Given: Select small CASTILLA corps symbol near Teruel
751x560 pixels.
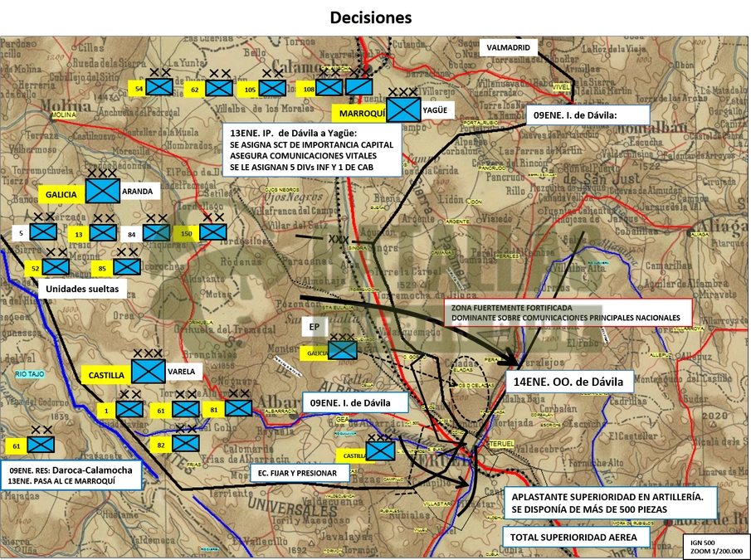Looking at the screenshot, I should pyautogui.click(x=380, y=450).
